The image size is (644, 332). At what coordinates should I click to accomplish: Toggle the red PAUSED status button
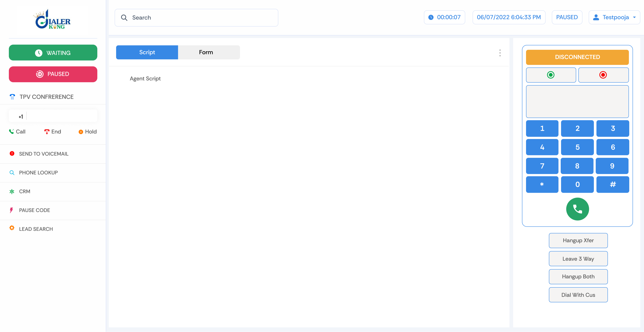tap(53, 74)
